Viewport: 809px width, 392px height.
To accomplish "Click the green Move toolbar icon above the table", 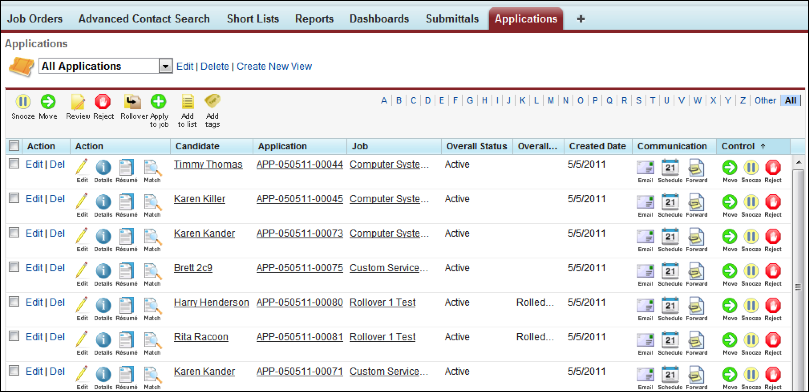I will point(48,102).
